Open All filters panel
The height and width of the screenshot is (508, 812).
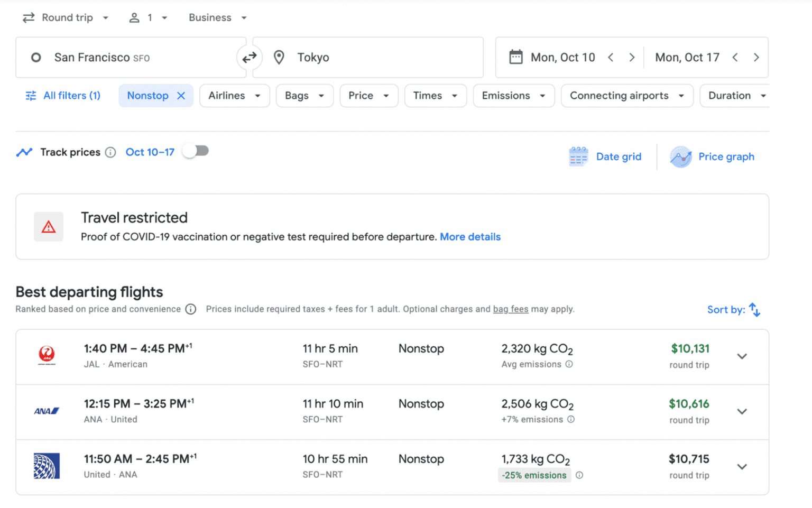point(63,96)
